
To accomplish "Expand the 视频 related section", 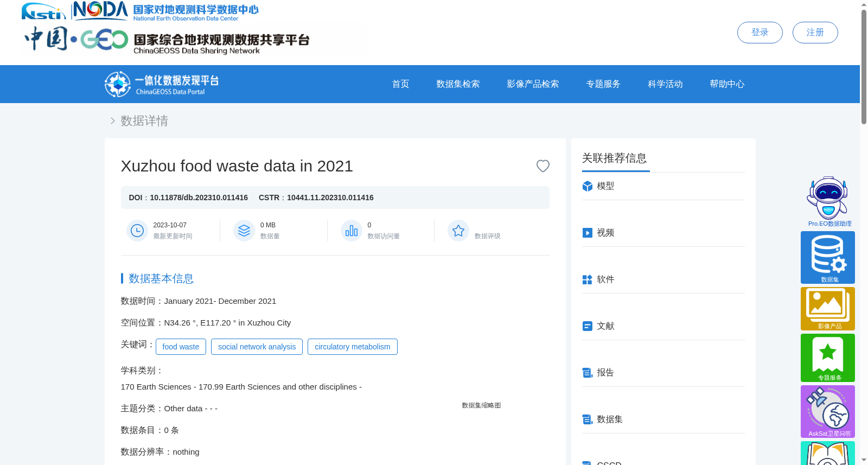I will (x=663, y=233).
